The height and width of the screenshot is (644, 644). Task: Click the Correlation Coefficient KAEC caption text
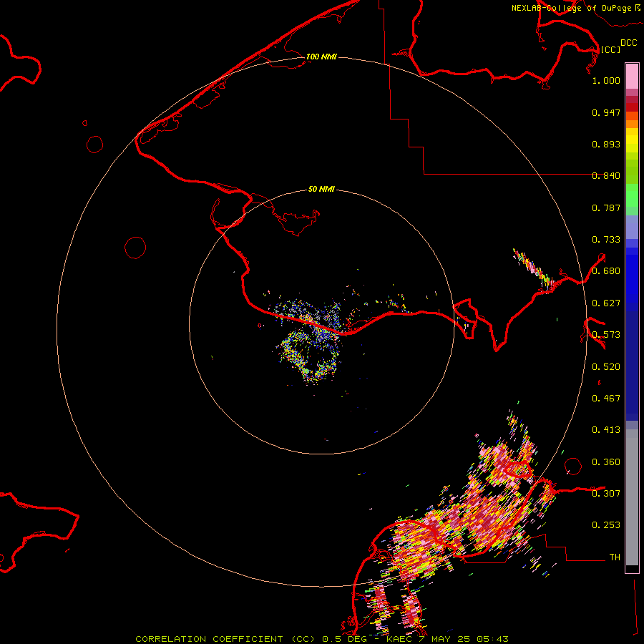(x=322, y=639)
